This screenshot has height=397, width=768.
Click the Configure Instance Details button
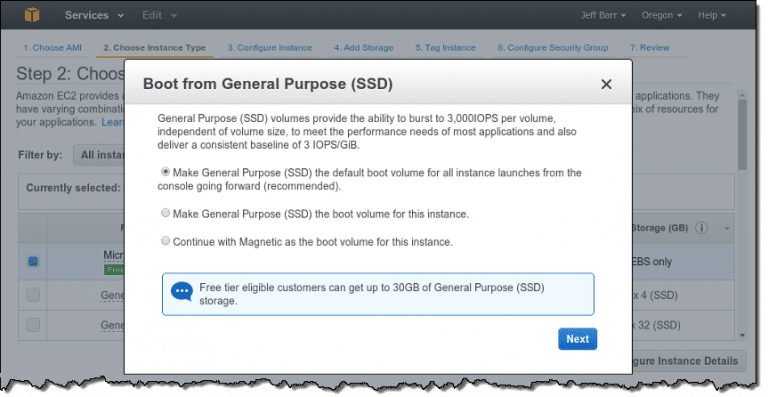[689, 361]
